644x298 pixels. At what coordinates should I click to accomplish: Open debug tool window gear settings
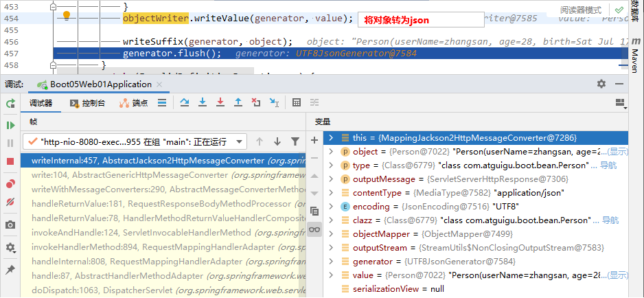click(601, 84)
